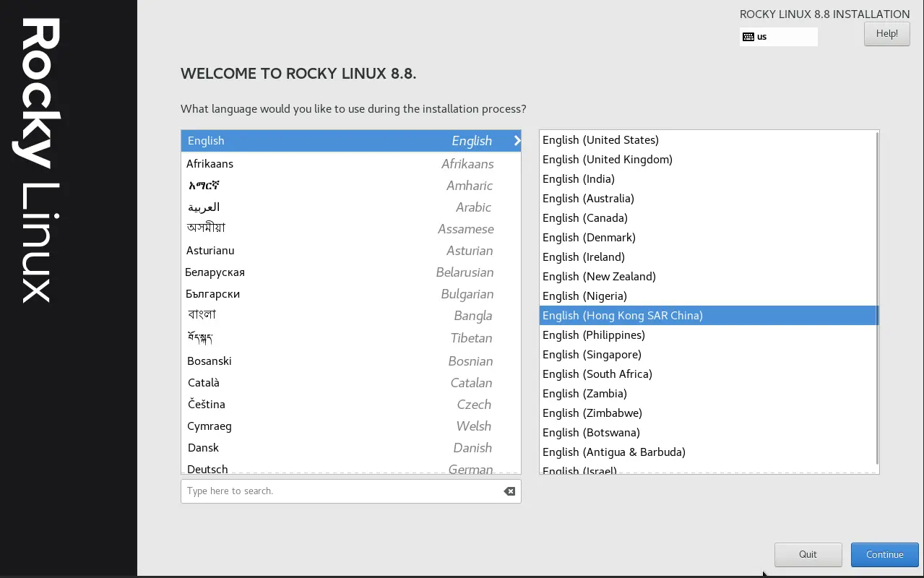The image size is (924, 578).
Task: Select English (Zimbabwe) locale
Action: click(x=707, y=413)
